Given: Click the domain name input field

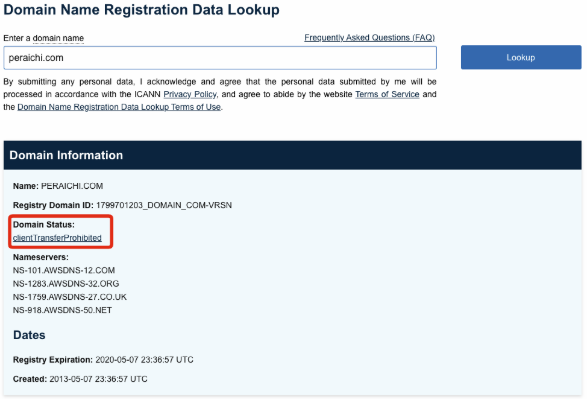Looking at the screenshot, I should click(220, 58).
